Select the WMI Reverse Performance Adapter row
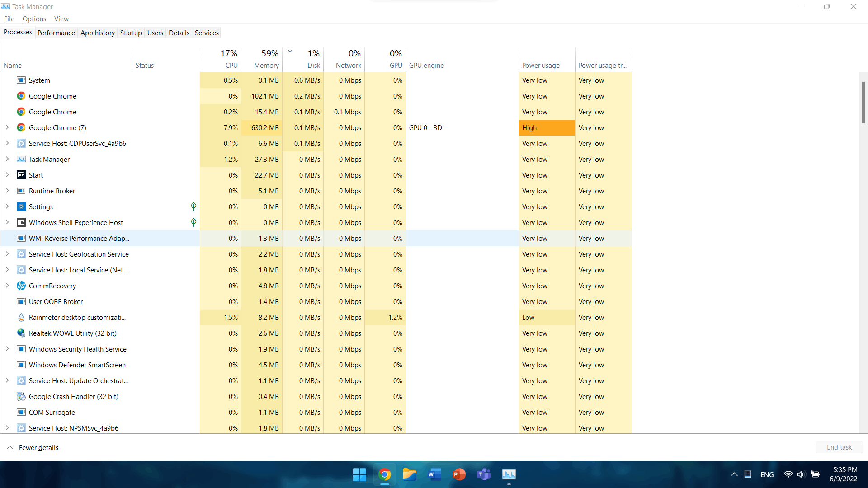This screenshot has height=488, width=868. tap(316, 239)
